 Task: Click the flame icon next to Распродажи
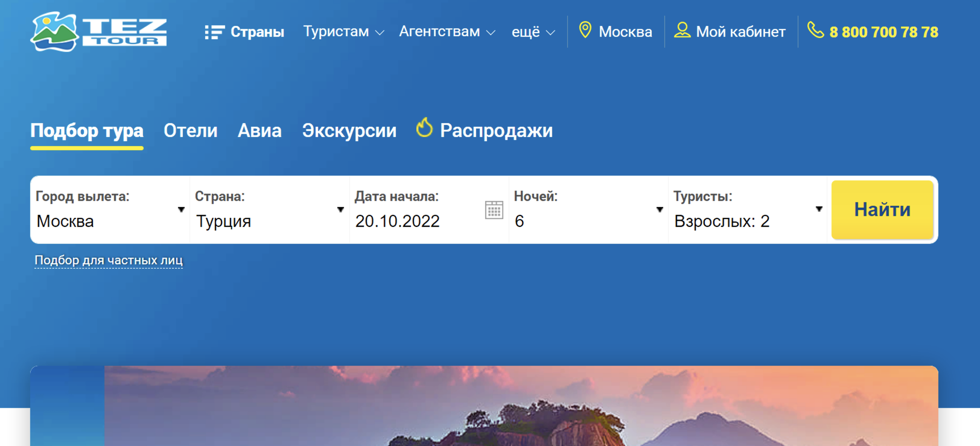coord(424,127)
